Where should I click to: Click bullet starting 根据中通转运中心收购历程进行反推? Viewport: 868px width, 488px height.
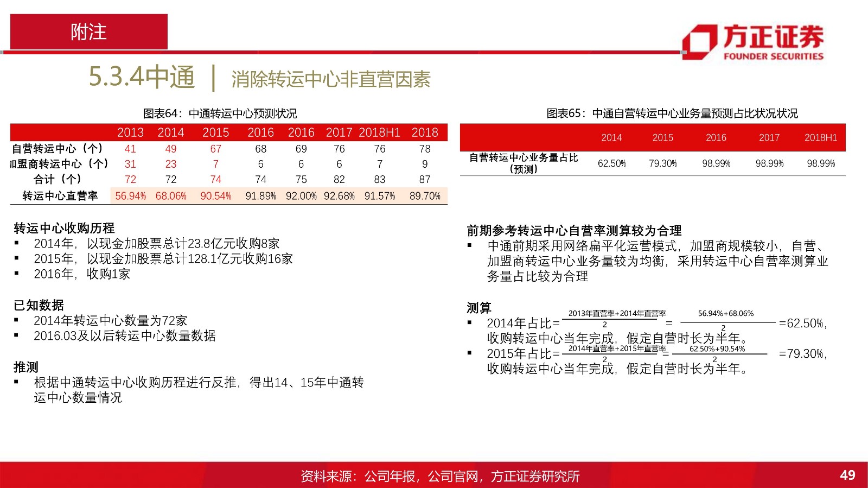pos(199,390)
